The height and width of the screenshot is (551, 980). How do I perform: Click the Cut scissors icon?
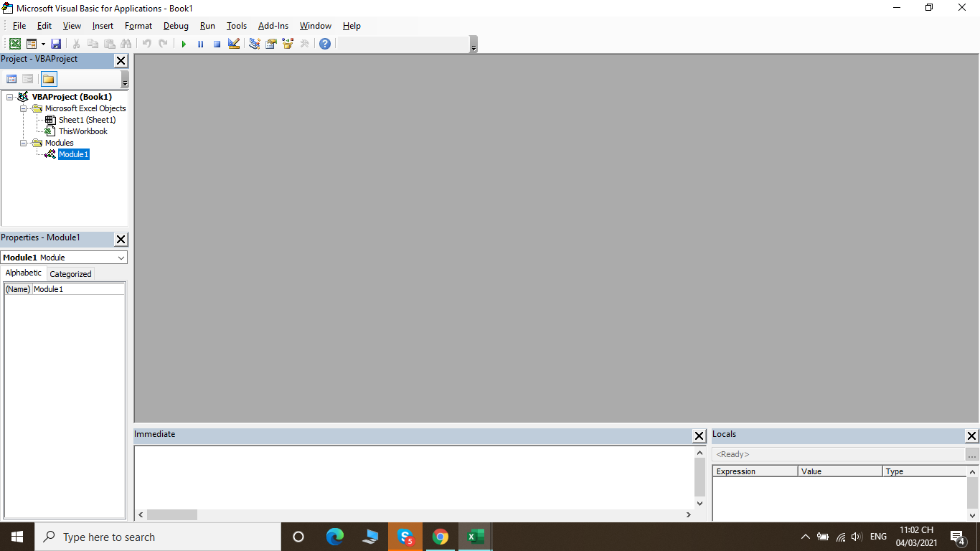[x=76, y=44]
